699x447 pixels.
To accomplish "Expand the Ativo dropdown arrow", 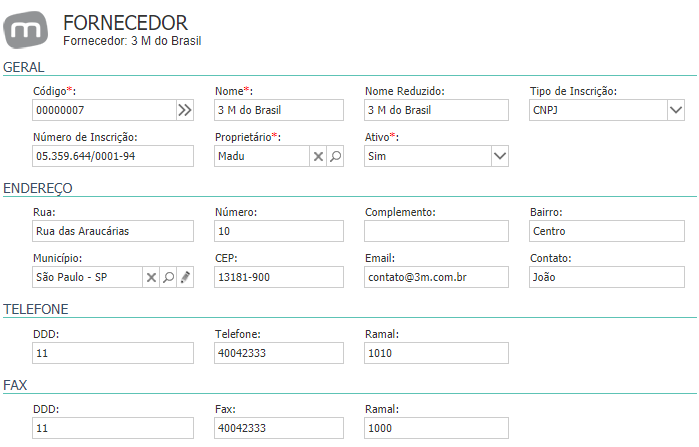I will click(x=500, y=156).
